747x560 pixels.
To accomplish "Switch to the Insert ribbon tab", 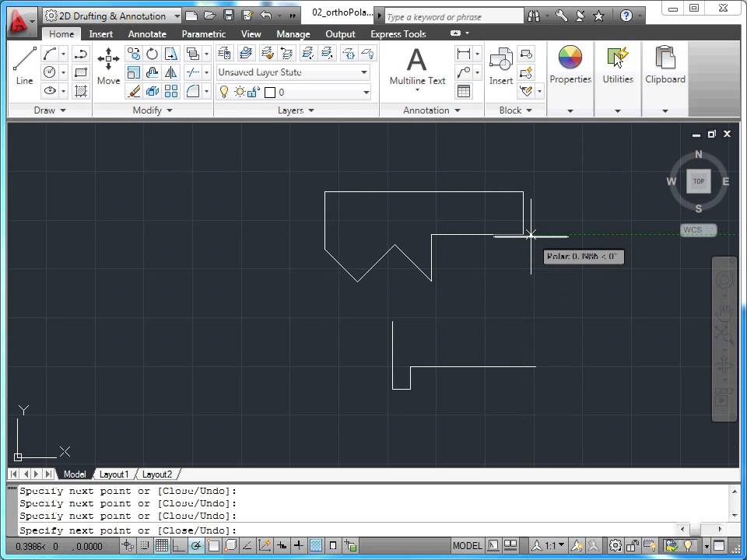I will coord(100,33).
